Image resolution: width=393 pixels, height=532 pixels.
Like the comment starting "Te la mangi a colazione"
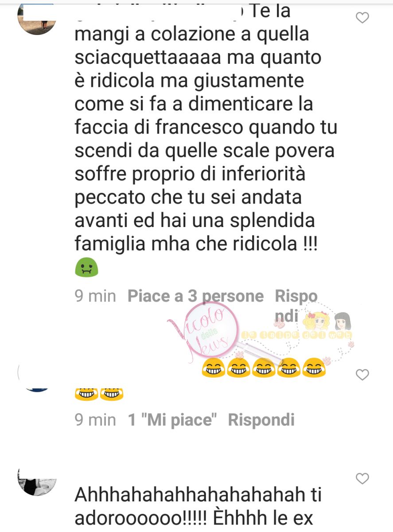pos(362,18)
